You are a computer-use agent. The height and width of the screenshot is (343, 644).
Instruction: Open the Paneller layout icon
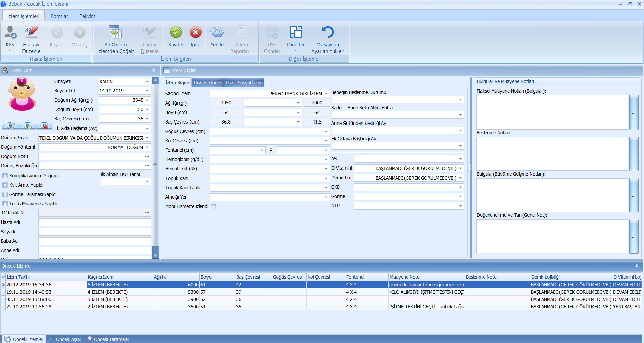pyautogui.click(x=295, y=33)
